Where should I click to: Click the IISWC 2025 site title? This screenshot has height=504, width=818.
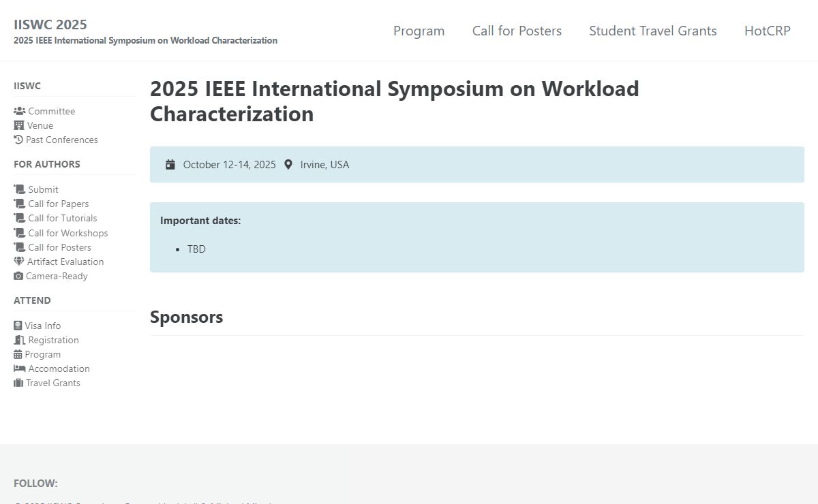[x=50, y=25]
